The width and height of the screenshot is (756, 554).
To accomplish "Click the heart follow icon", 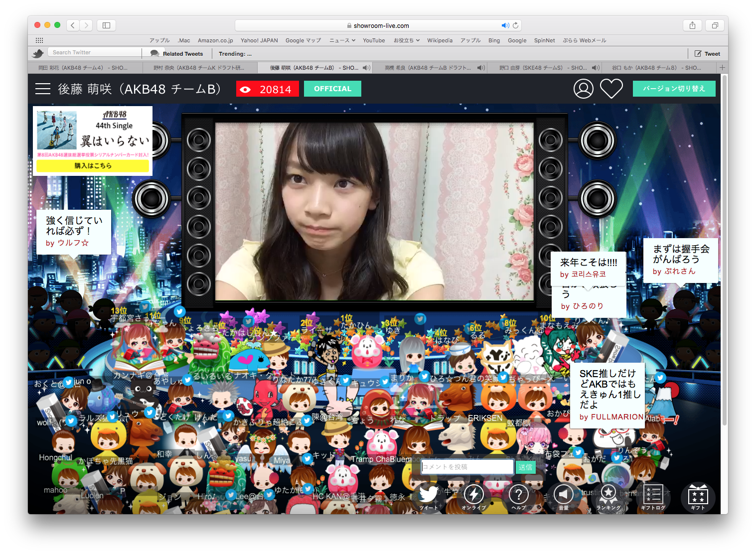I will point(611,89).
